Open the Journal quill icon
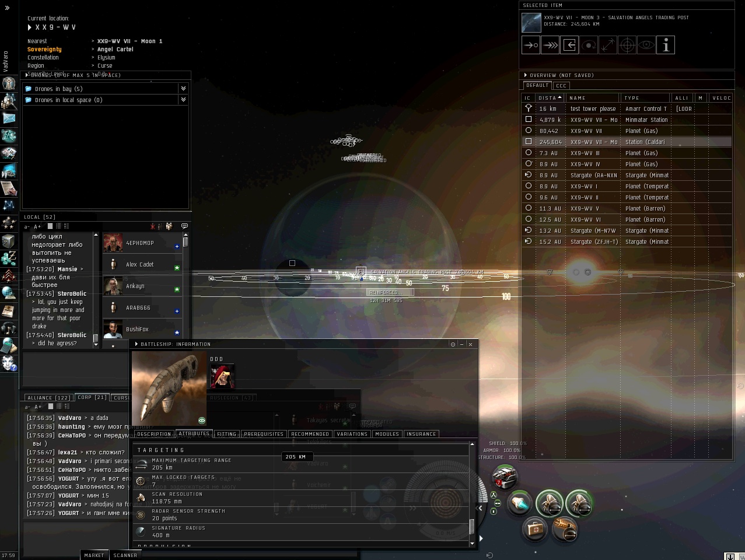This screenshot has width=745, height=560. (x=9, y=188)
